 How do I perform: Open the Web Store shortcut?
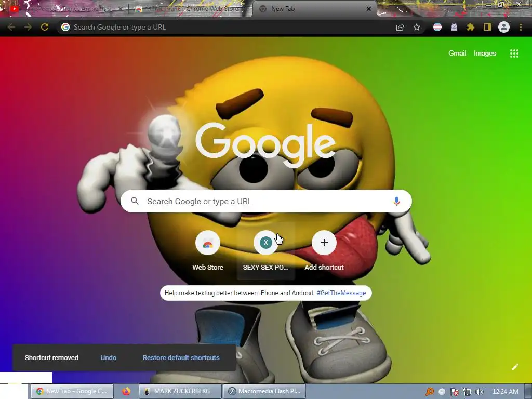coord(208,251)
